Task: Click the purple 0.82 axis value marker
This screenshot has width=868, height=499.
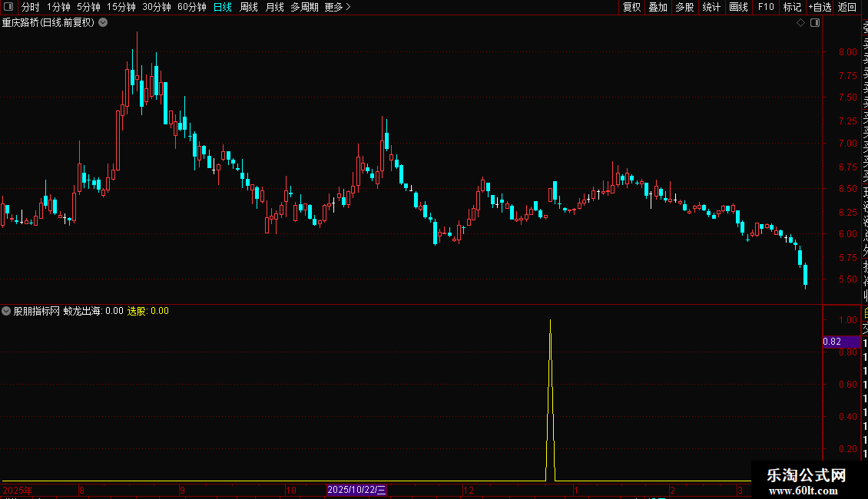Action: 841,342
